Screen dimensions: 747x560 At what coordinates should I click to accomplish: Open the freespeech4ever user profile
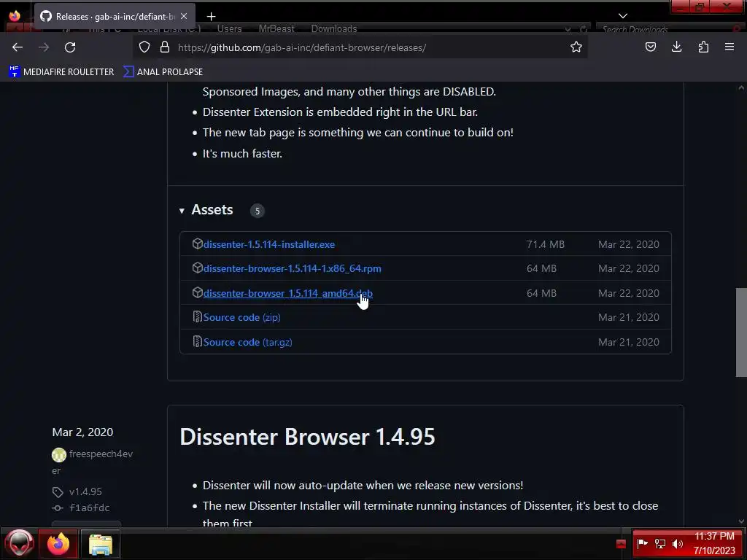coord(93,462)
